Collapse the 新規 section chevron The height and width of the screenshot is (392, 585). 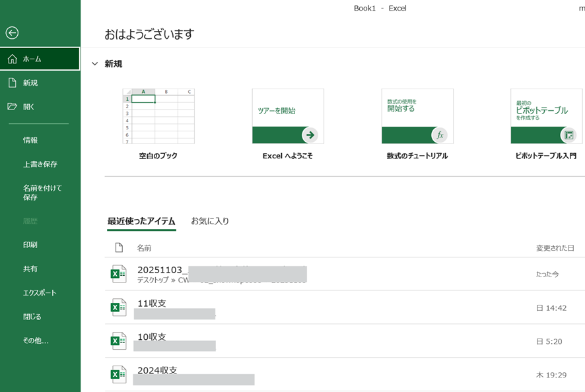95,64
